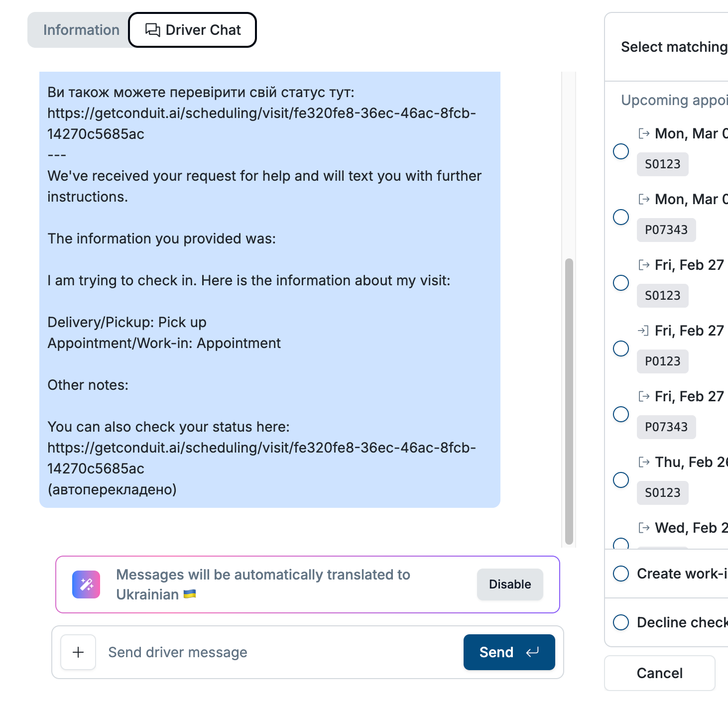This screenshot has width=728, height=701.
Task: Choose the Fri, Feb 27 S0123 radio
Action: click(621, 283)
